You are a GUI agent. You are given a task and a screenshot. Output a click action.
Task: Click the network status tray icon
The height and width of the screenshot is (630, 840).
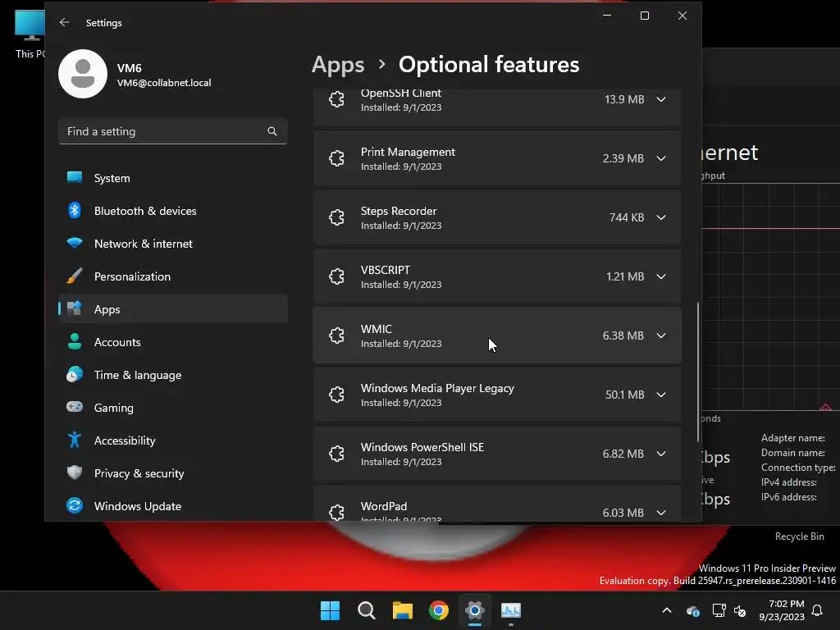pos(719,610)
